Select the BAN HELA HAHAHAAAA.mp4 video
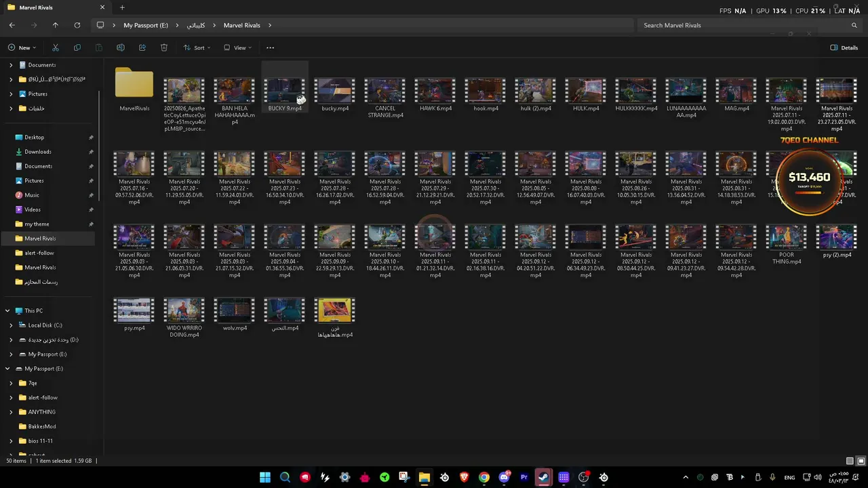The image size is (868, 488). click(x=235, y=100)
